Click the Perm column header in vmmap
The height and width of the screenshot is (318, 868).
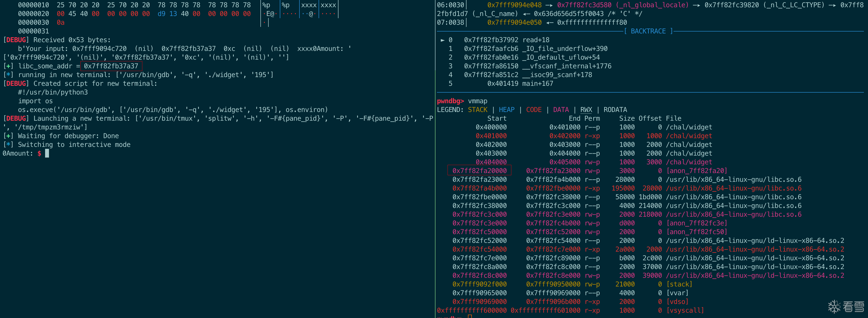592,119
